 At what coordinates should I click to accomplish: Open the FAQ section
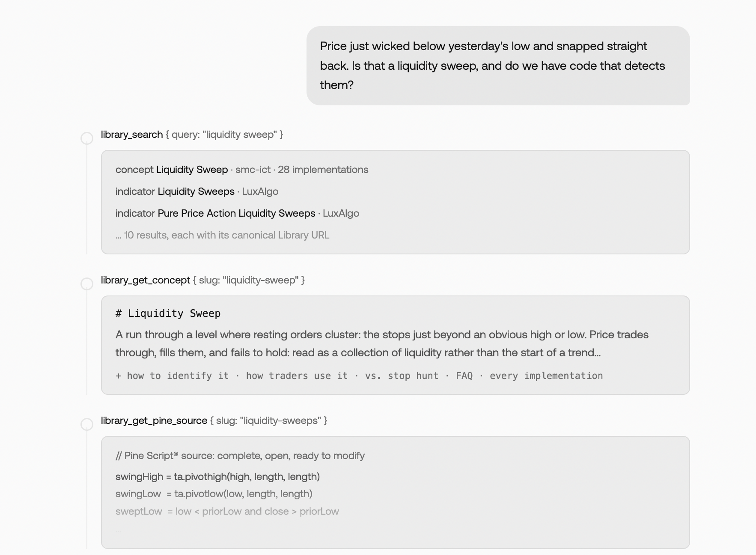tap(464, 376)
